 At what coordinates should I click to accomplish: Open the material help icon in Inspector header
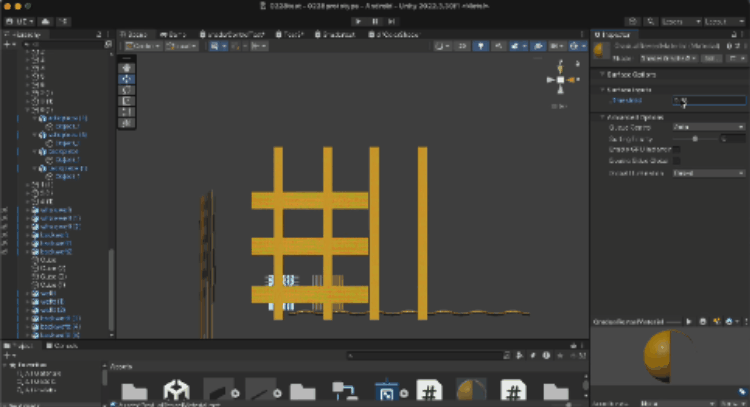tap(729, 46)
